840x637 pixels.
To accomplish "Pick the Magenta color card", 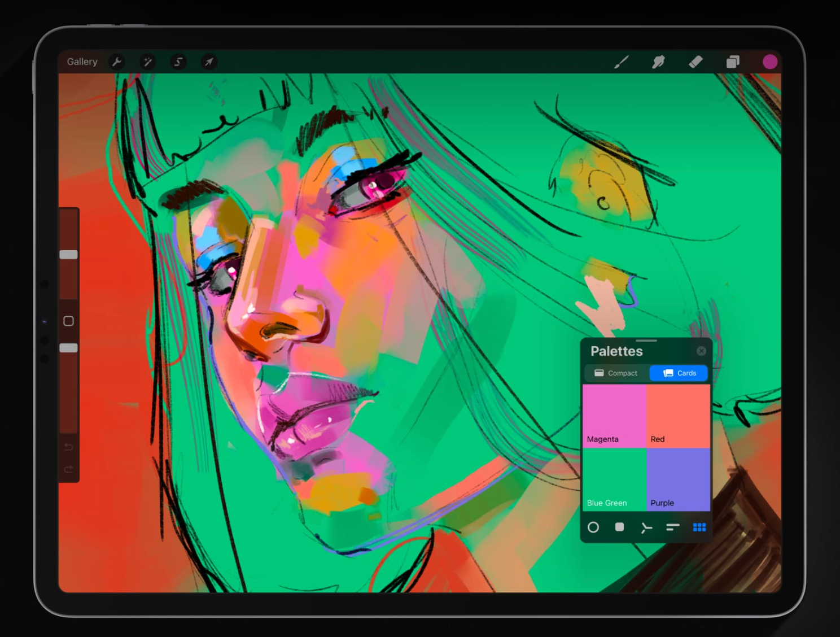I will tap(614, 416).
